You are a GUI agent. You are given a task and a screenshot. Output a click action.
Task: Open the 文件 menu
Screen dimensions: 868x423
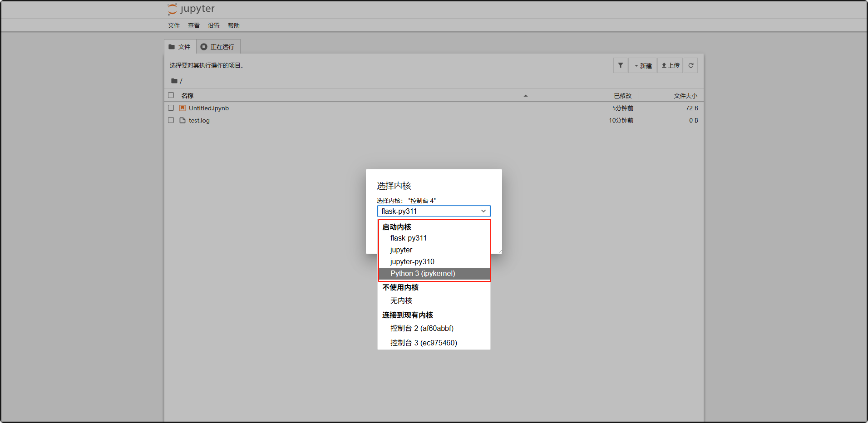click(174, 25)
